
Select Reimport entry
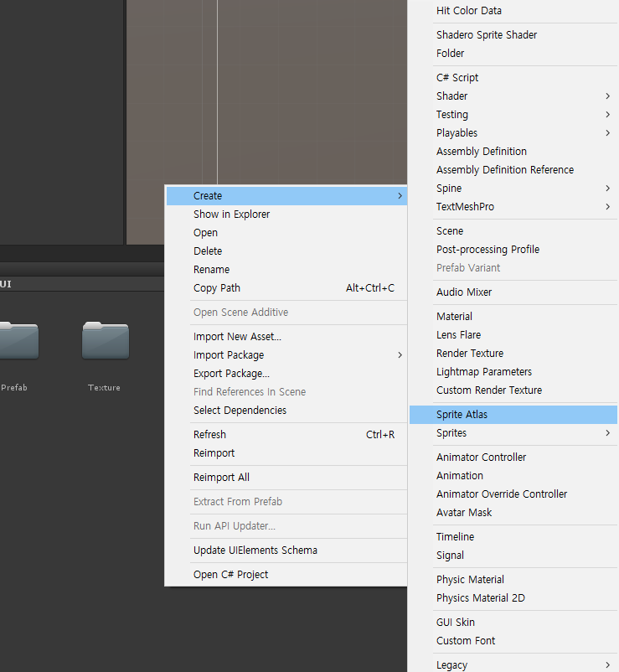click(x=286, y=453)
